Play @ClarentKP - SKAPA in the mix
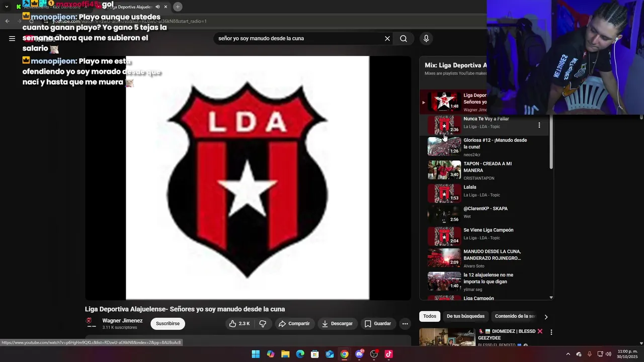This screenshot has height=362, width=644. click(483, 214)
